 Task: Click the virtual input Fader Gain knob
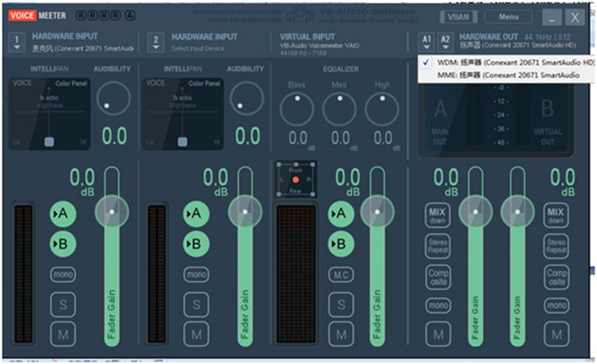pos(378,212)
